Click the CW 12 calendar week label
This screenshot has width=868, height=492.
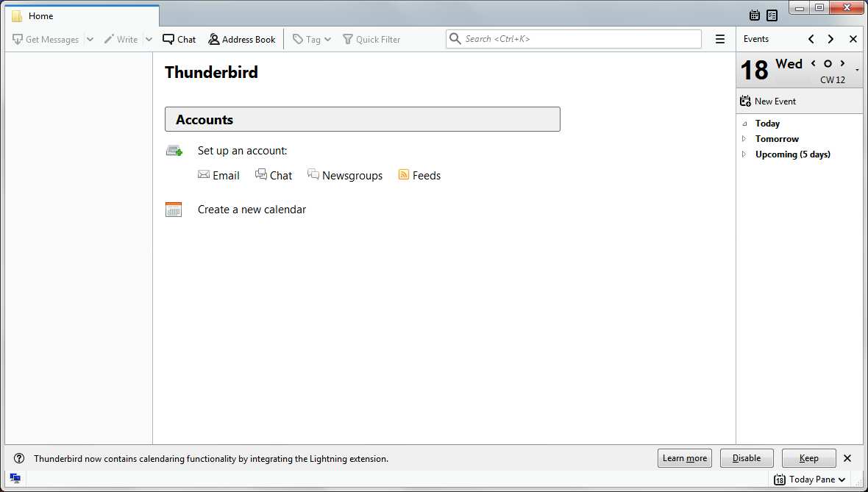click(x=833, y=80)
